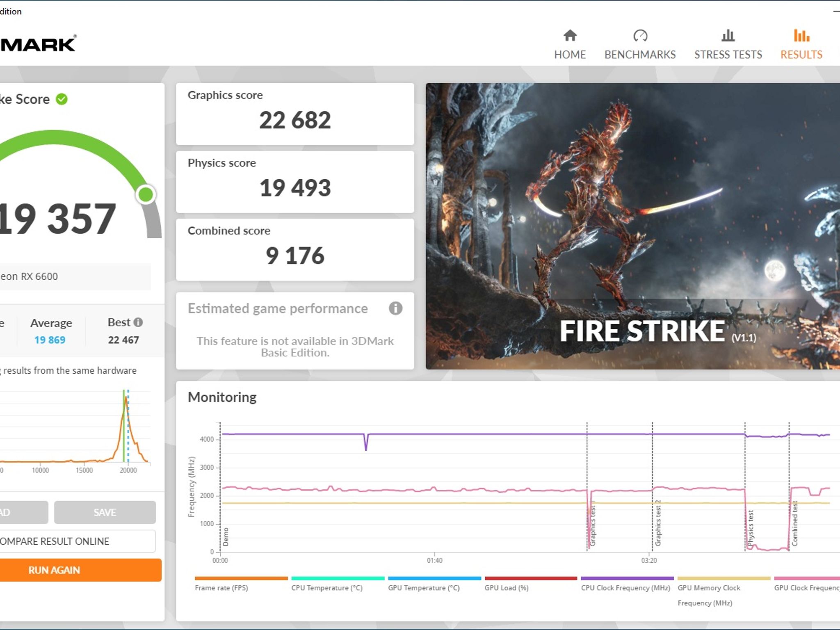Click the info icon beside Estimated game performance
The image size is (840, 630).
[395, 308]
